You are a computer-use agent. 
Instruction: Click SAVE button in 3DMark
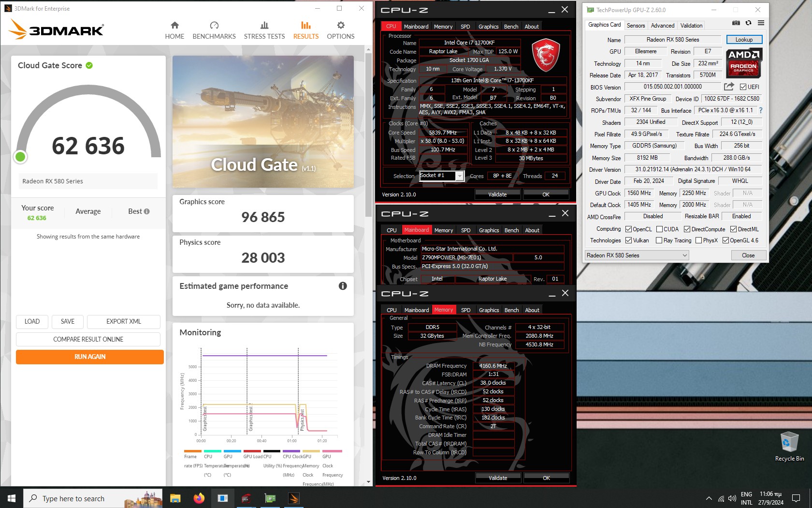coord(68,322)
